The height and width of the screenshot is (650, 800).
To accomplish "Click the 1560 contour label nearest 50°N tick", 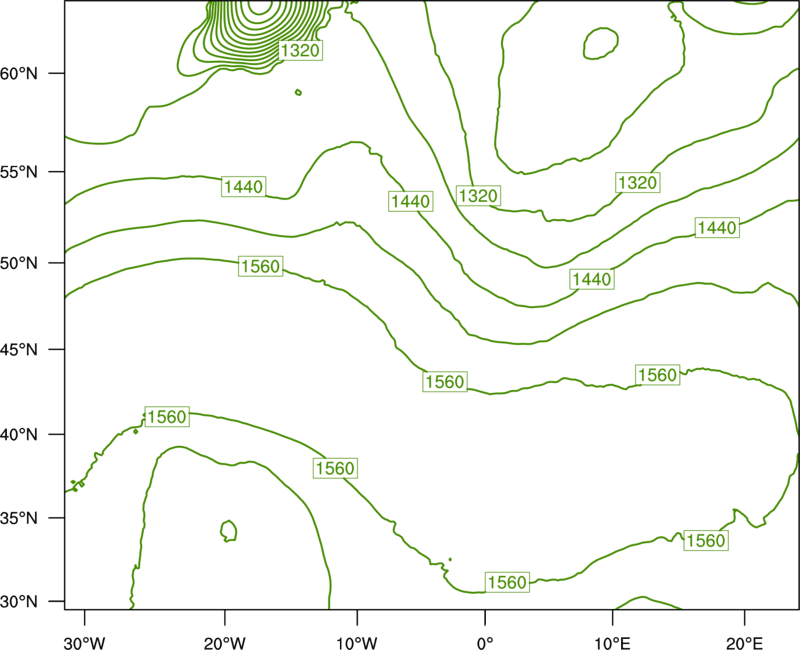I will click(261, 266).
